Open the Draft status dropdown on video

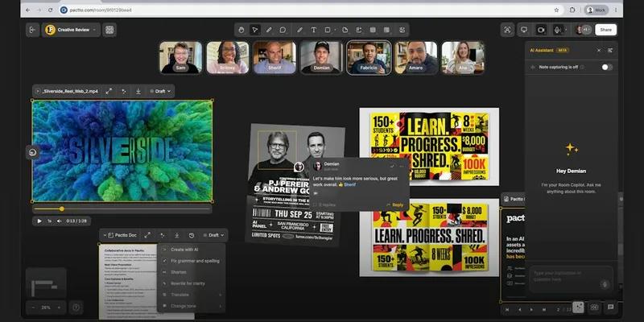tap(160, 91)
